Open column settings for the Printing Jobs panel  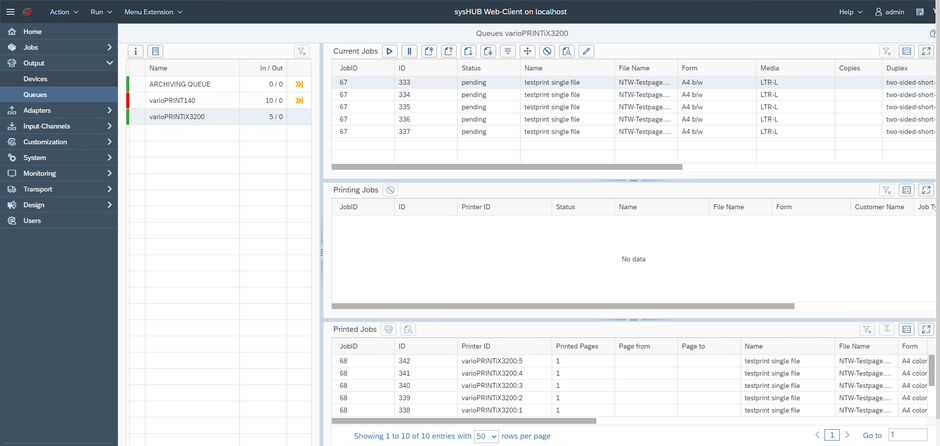tap(907, 190)
